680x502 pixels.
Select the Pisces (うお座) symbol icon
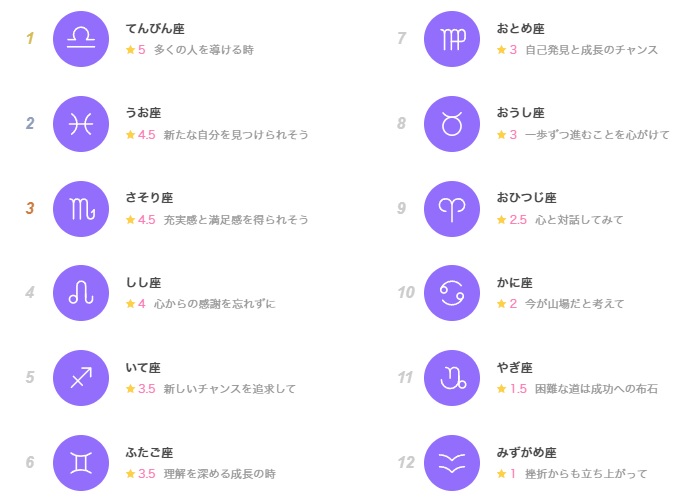click(x=81, y=124)
